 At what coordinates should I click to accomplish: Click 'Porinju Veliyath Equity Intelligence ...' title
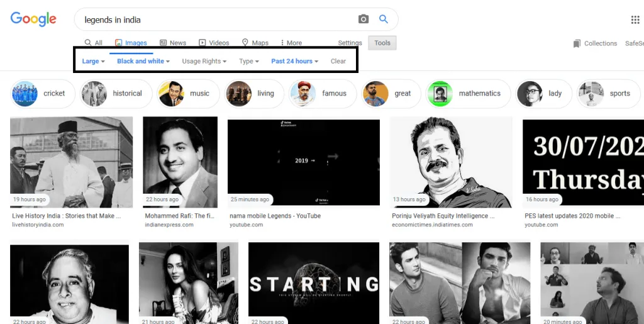tap(443, 216)
